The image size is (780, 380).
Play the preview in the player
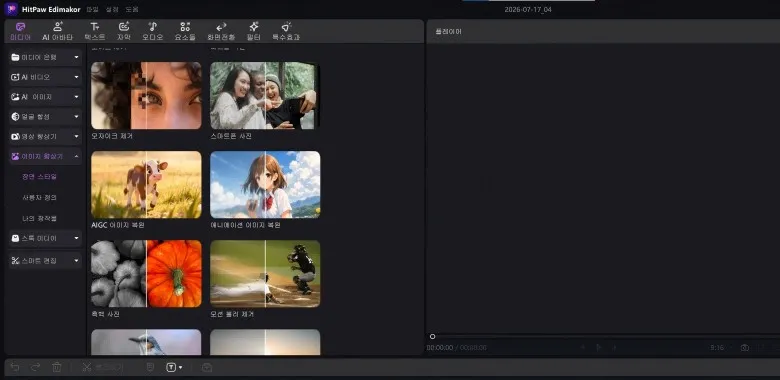pos(599,348)
